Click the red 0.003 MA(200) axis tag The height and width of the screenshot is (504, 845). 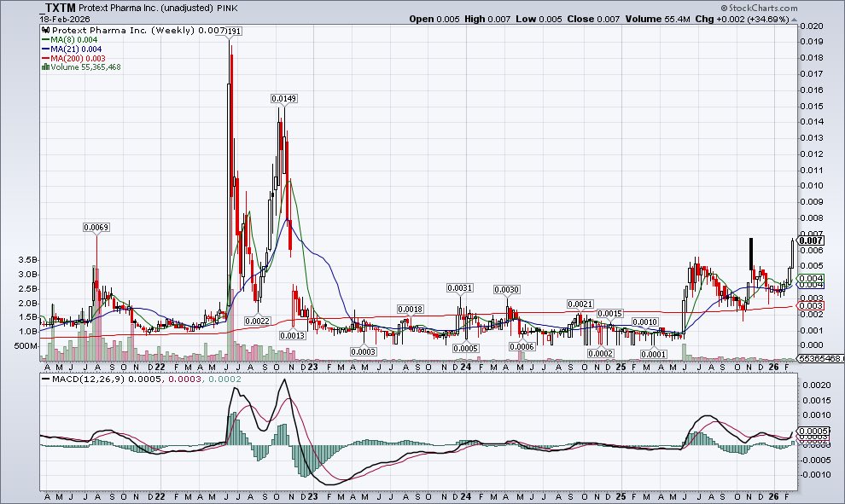(811, 306)
